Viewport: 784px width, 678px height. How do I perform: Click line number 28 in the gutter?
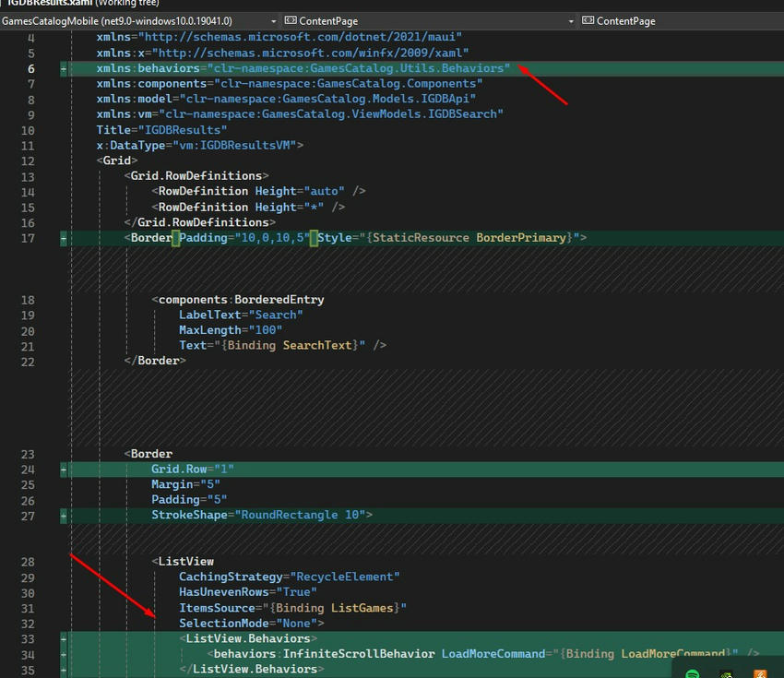click(28, 562)
